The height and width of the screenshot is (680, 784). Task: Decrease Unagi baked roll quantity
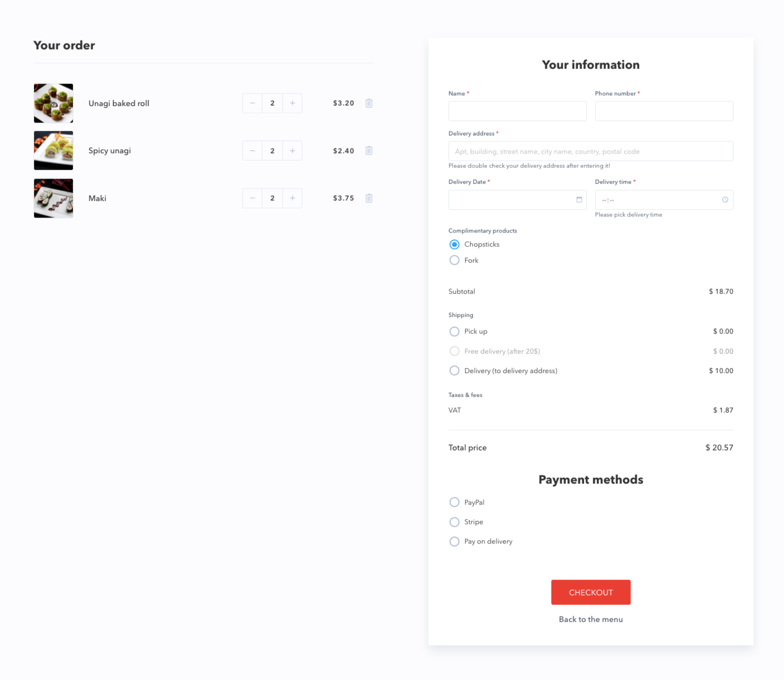click(252, 103)
